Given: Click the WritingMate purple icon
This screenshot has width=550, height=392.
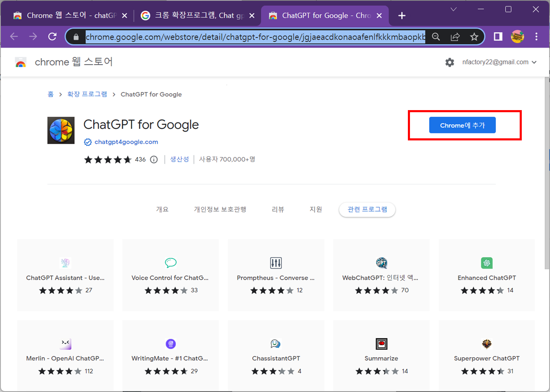Looking at the screenshot, I should (x=171, y=344).
